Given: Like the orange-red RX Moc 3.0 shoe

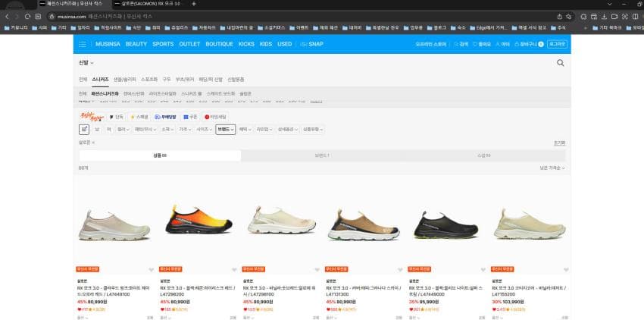Looking at the screenshot, I should (234, 270).
